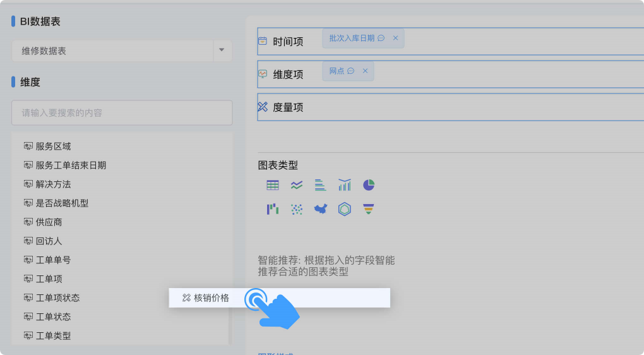
Task: Select the hexagon radar chart icon
Action: coord(345,209)
